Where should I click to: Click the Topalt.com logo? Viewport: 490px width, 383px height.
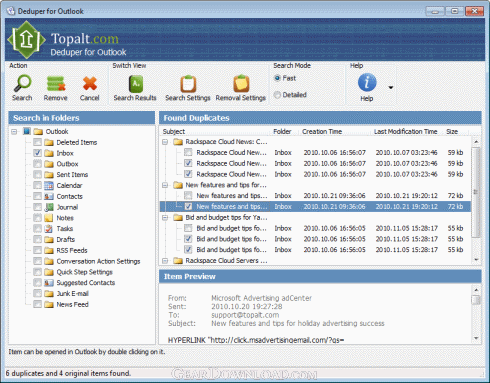[x=26, y=40]
